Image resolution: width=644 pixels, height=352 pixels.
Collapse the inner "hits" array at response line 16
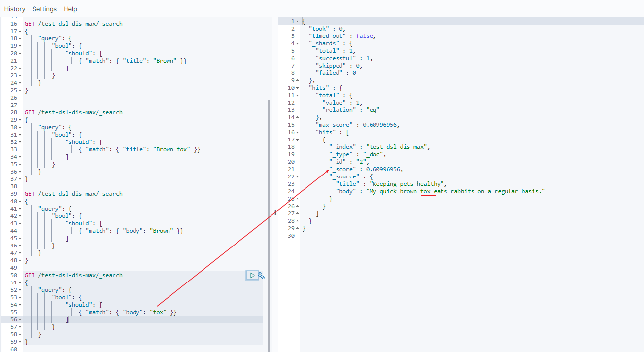pos(297,132)
